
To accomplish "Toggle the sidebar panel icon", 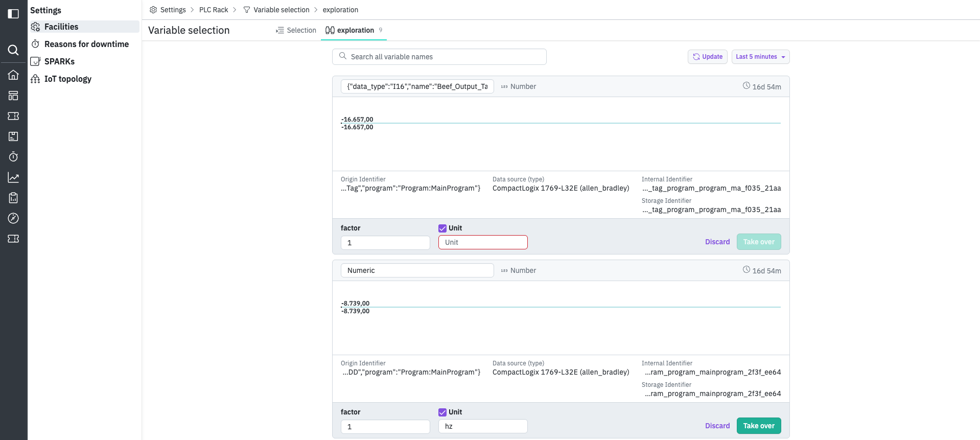I will click(13, 14).
